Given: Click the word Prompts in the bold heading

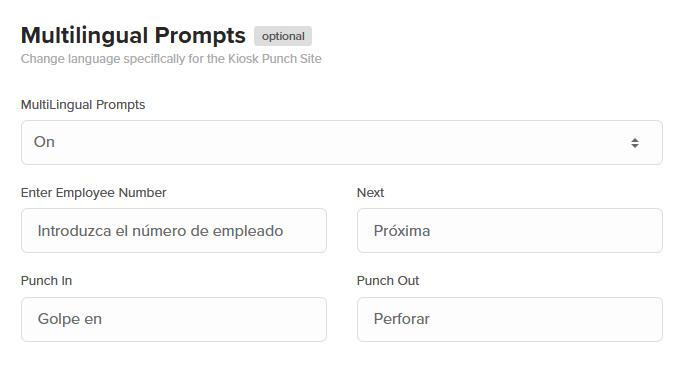Looking at the screenshot, I should pos(200,36).
